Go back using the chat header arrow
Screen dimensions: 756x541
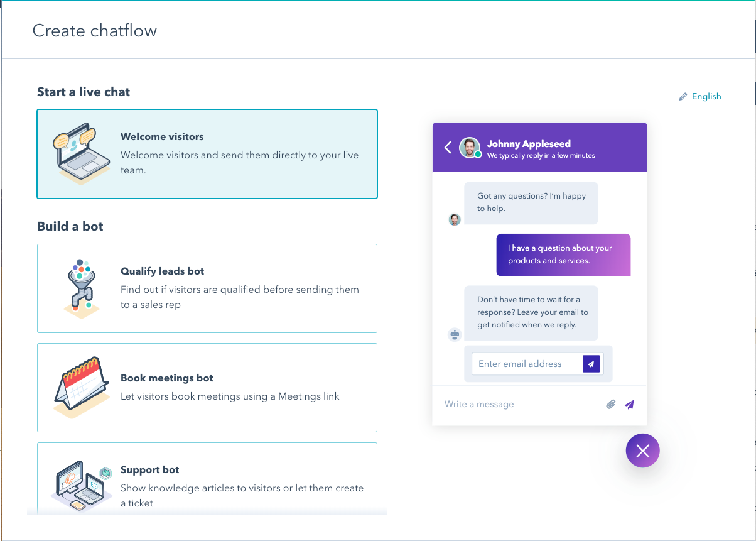(x=448, y=147)
